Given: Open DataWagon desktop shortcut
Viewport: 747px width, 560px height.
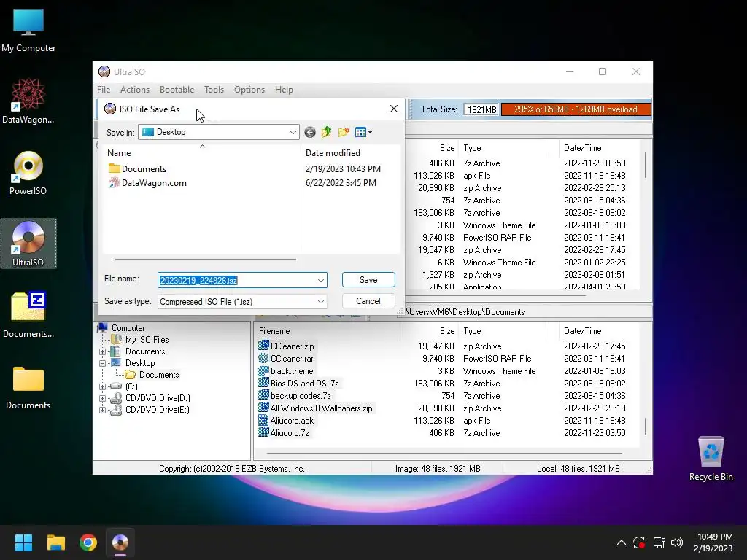Looking at the screenshot, I should (x=28, y=101).
